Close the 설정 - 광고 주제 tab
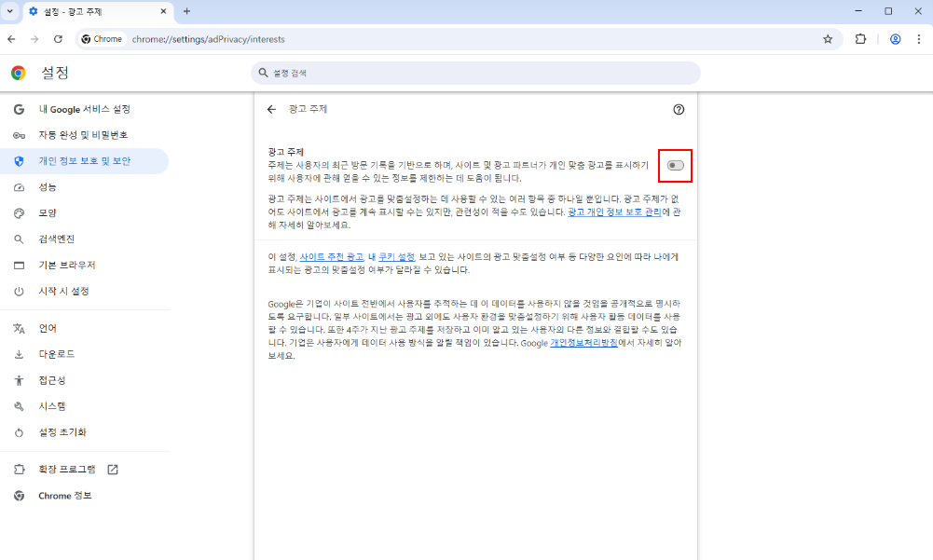The width and height of the screenshot is (933, 560). click(163, 11)
